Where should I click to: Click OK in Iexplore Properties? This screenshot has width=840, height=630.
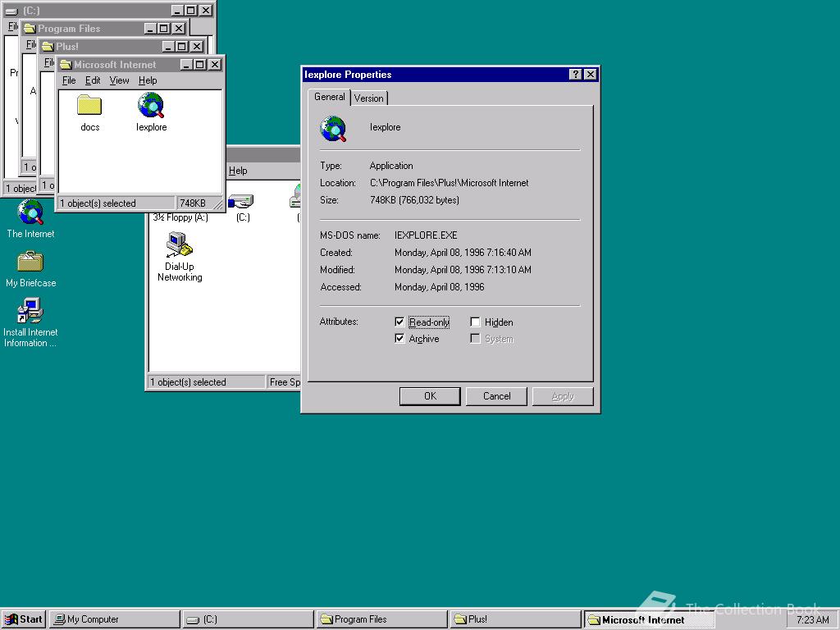point(430,396)
